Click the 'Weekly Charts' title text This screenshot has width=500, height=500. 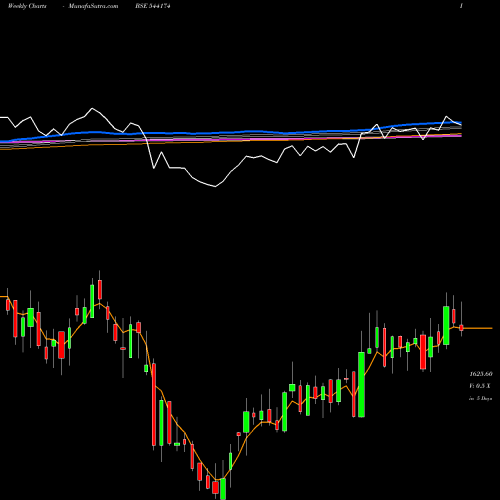[x=27, y=6]
